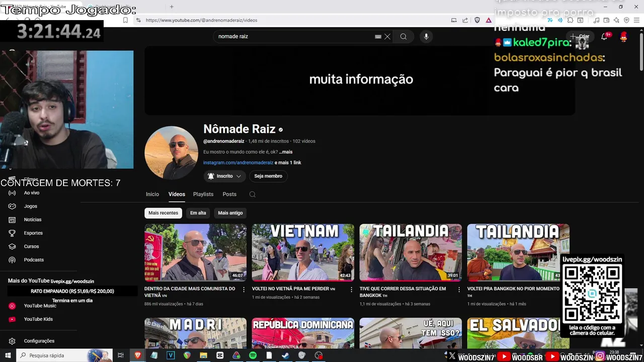The image size is (644, 362).
Task: Open Podcasts in the sidebar
Action: [34, 260]
